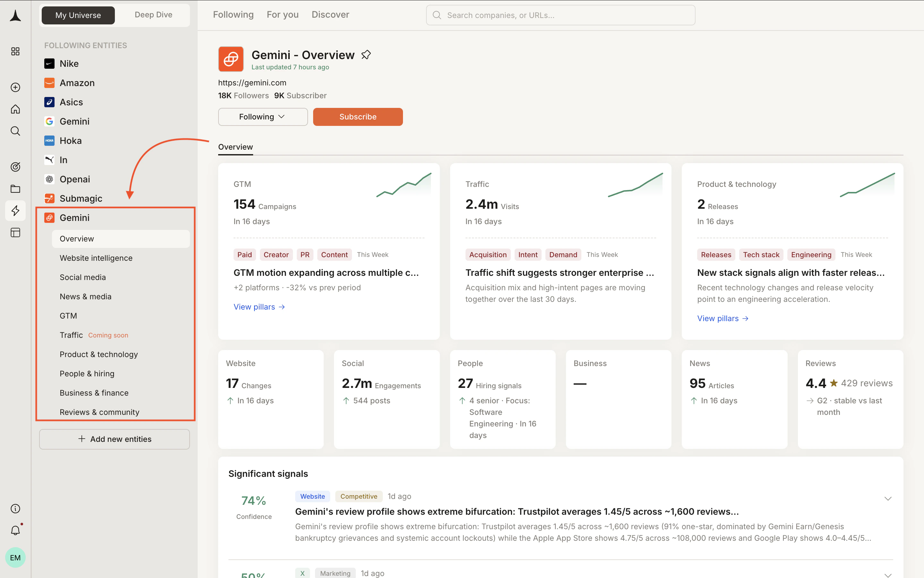Open the gemini.com URL link

pos(252,83)
